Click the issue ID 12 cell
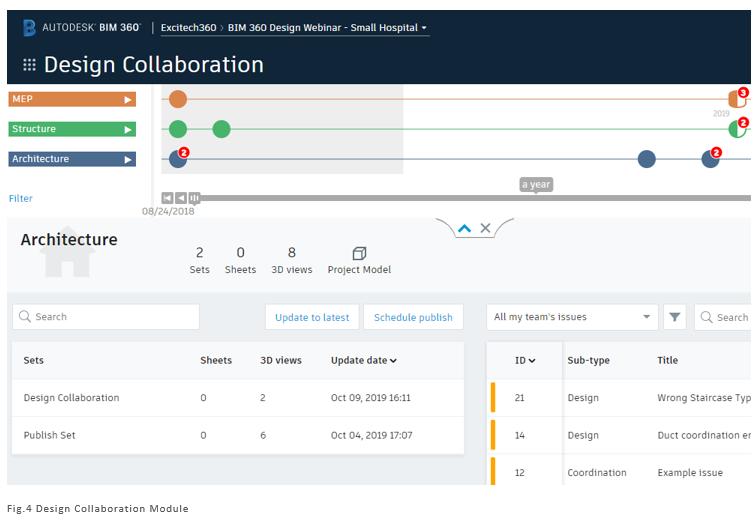751x525 pixels. tap(520, 472)
